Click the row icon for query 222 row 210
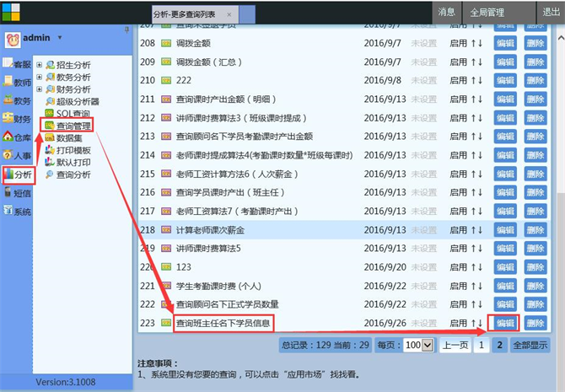Viewport: 565px width, 392px height. [166, 80]
